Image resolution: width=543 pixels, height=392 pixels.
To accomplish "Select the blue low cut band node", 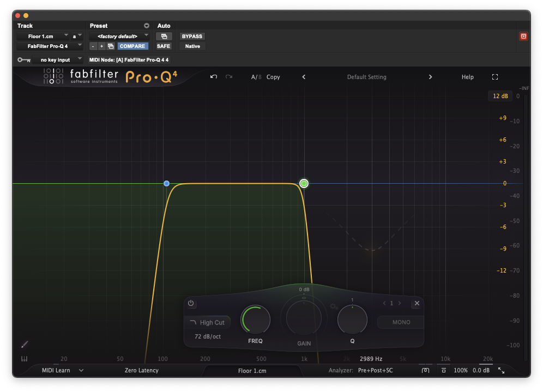I will 167,184.
